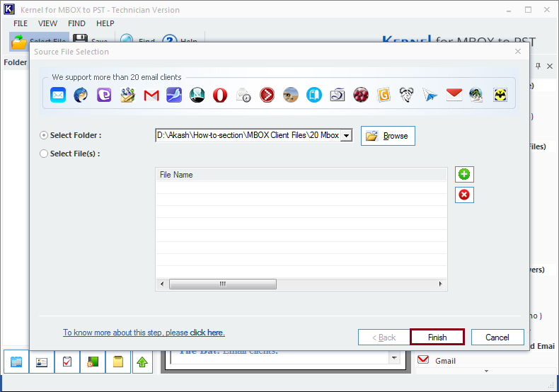Close the Source File Selection dialog
The height and width of the screenshot is (392, 559).
click(x=518, y=52)
